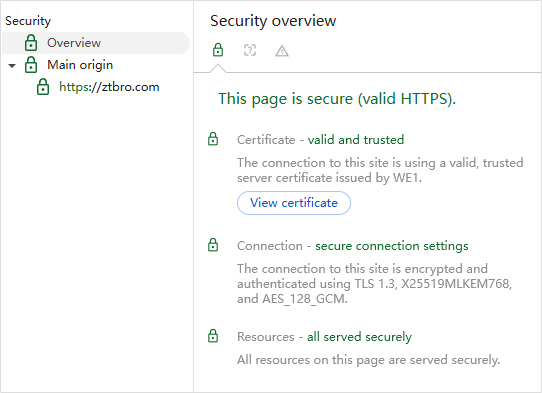Click the 'all served securely' text
Screen dimensions: 542x393
[359, 337]
